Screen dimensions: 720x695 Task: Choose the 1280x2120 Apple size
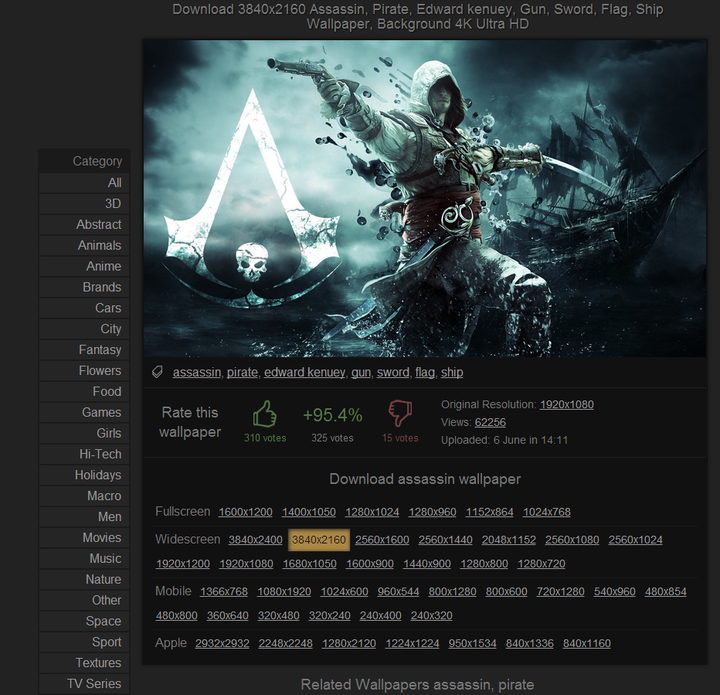tap(349, 644)
